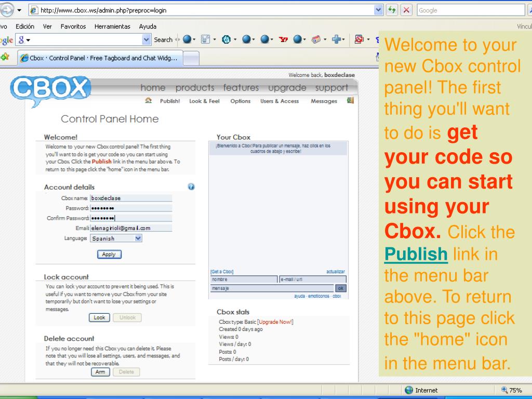Click the red pencil eraser toolbar icon
Viewport: 532px width, 399px height.
point(316,39)
